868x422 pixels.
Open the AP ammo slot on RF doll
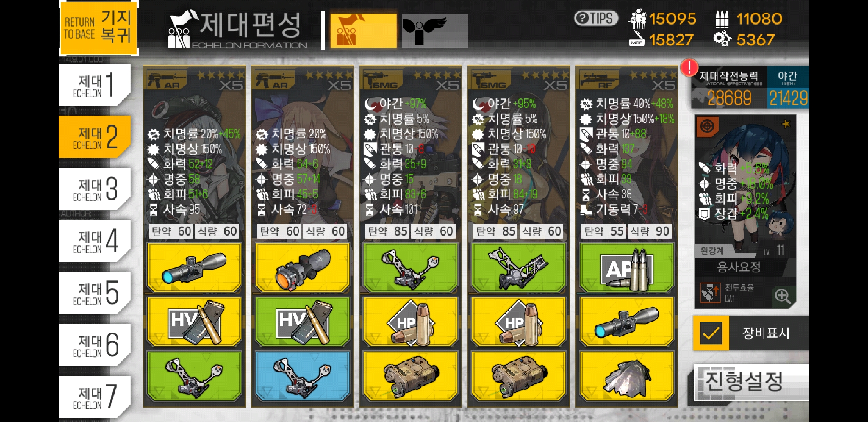[627, 268]
